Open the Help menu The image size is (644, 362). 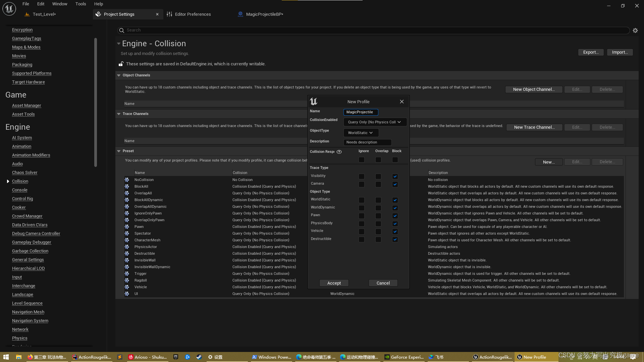pos(99,4)
